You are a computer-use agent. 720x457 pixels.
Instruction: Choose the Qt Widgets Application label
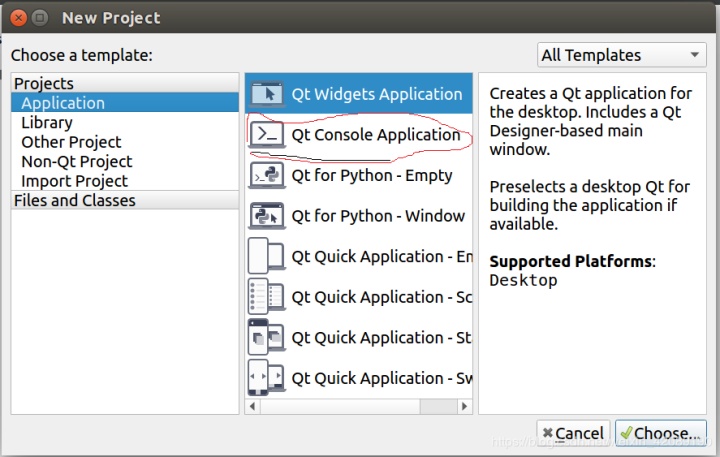coord(377,94)
